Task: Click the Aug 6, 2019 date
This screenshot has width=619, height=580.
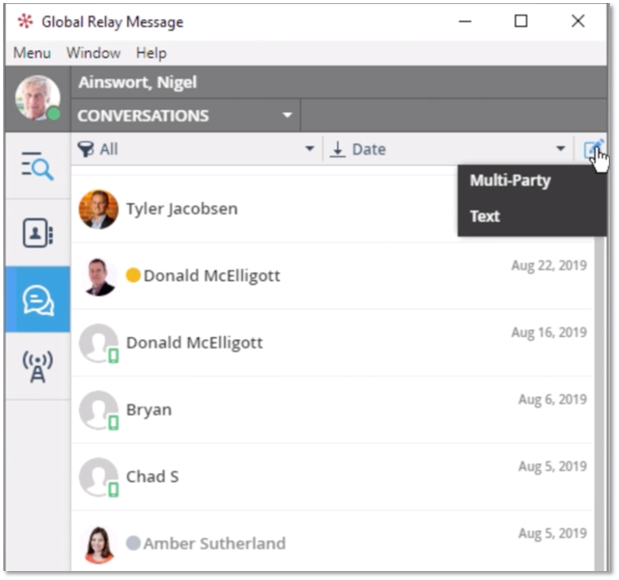Action: click(x=552, y=400)
